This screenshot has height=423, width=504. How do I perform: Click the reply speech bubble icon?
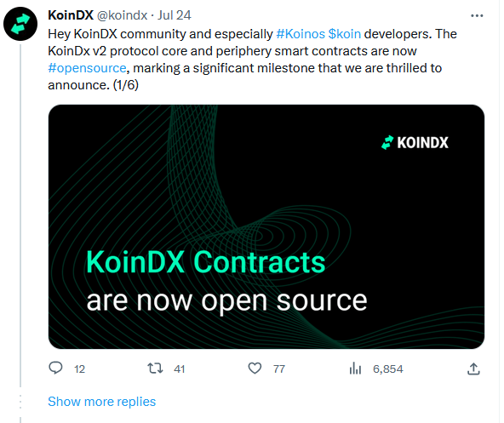click(55, 368)
